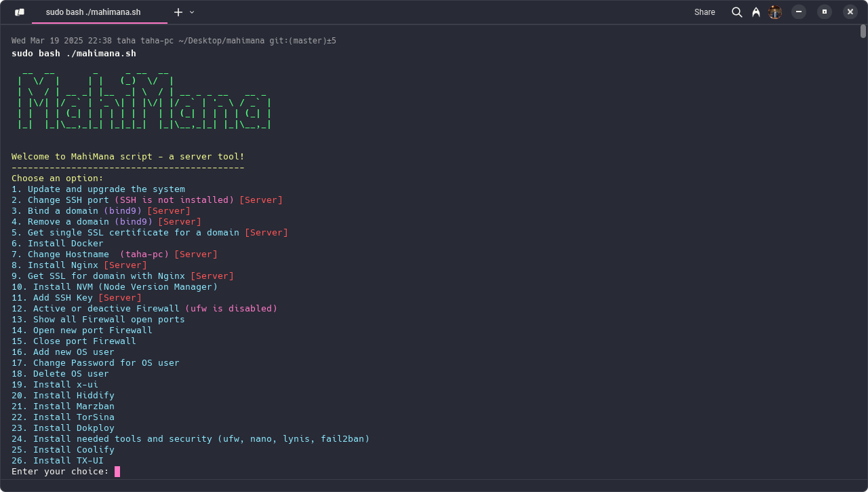The height and width of the screenshot is (492, 868).
Task: Close the terminal window
Action: [850, 12]
